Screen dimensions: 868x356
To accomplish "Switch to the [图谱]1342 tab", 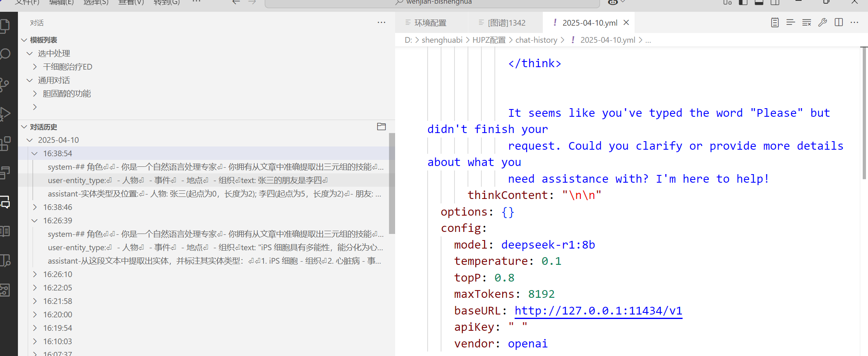I will (506, 23).
